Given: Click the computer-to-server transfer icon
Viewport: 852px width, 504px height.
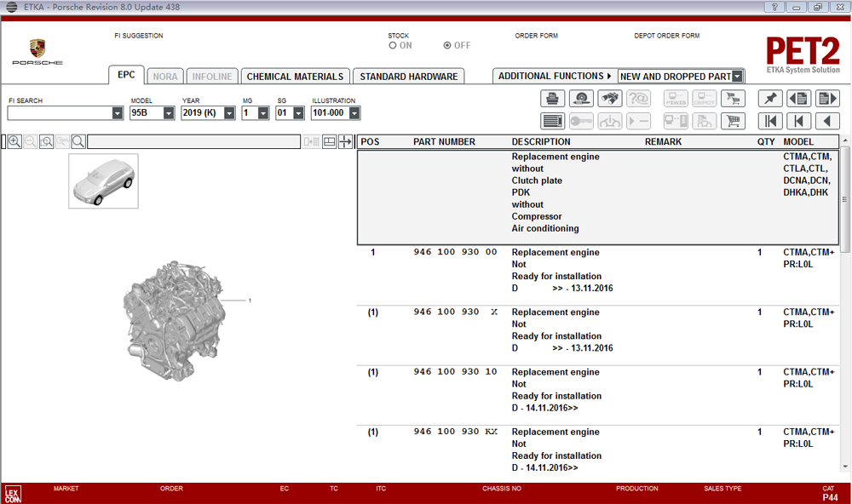Looking at the screenshot, I should 676,121.
